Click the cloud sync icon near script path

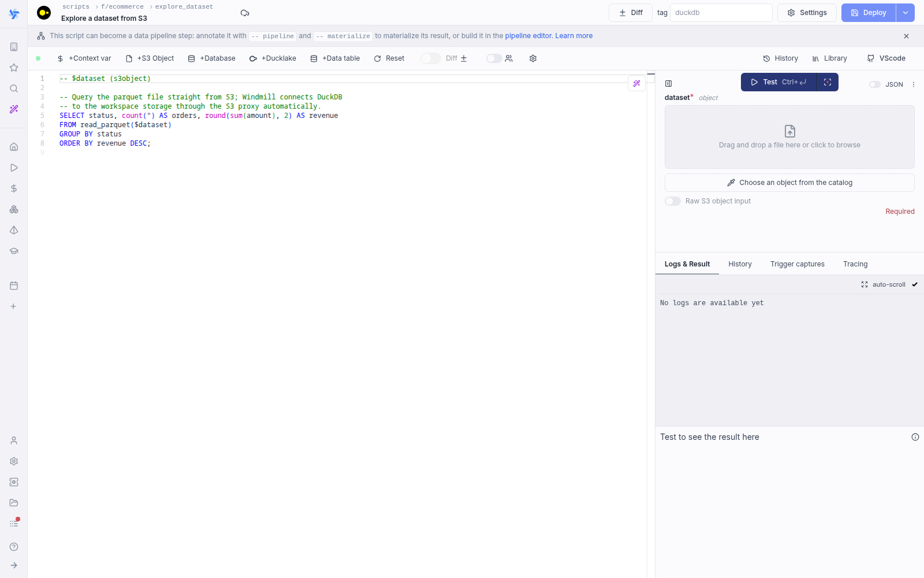245,13
